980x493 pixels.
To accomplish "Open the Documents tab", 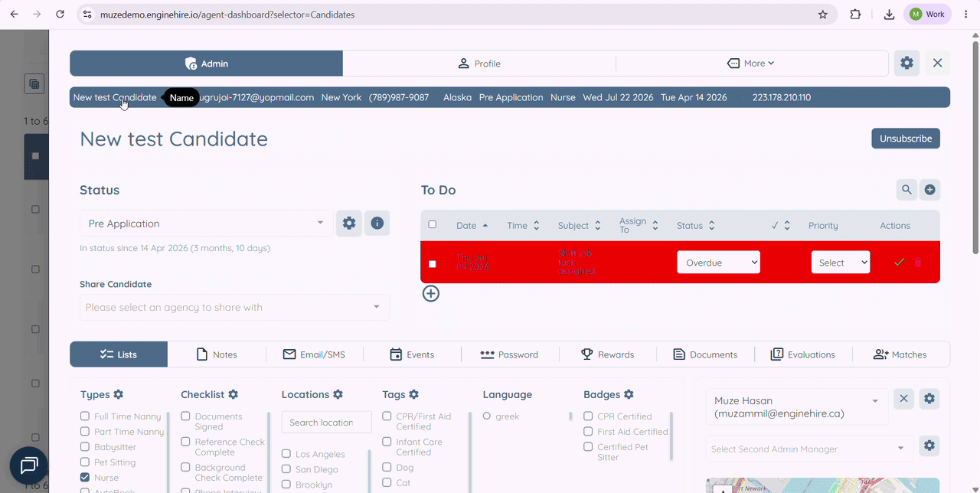I will coord(705,354).
